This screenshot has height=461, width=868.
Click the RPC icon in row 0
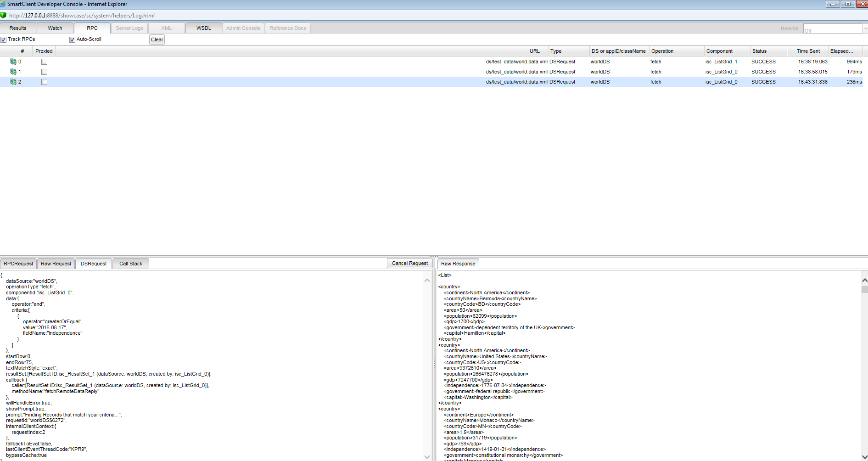[13, 62]
